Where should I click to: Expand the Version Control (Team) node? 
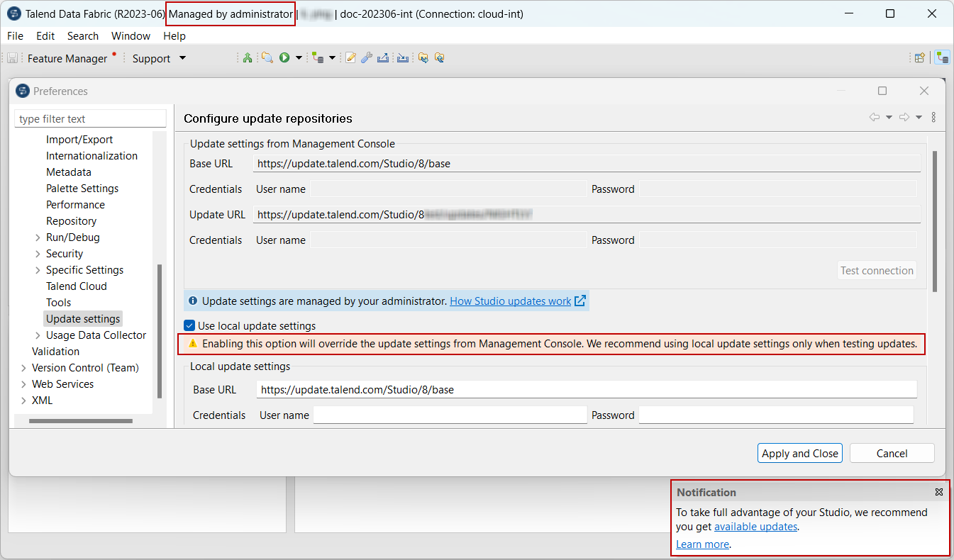(x=23, y=368)
